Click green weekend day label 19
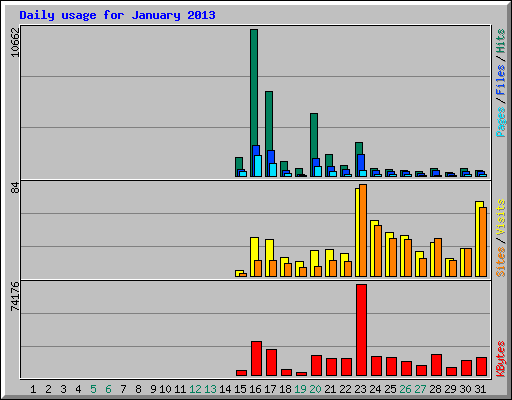Viewport: 512px width, 400px height. pos(300,389)
